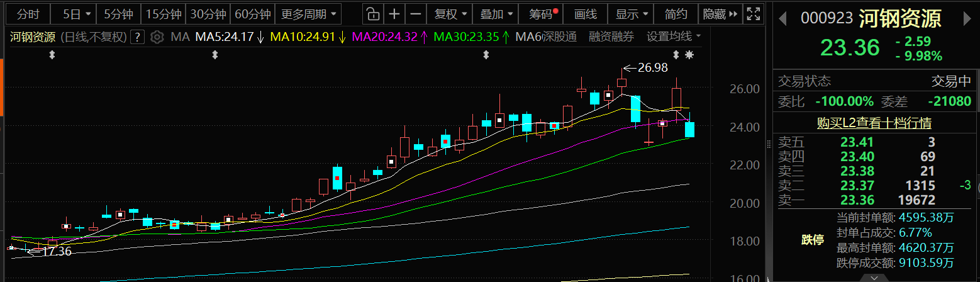Click the lock icon in chart toolbar
The height and width of the screenshot is (282, 980).
(373, 14)
